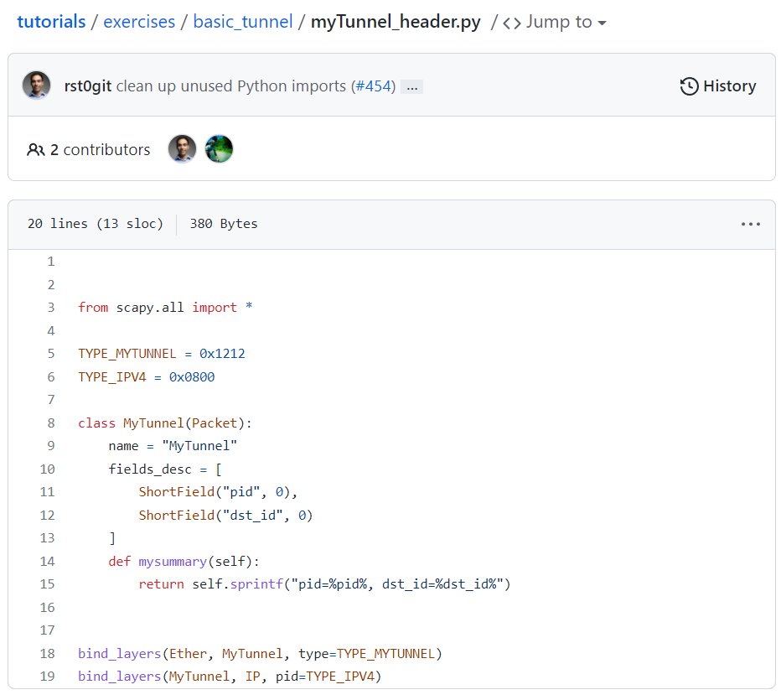
Task: Select line number 14
Action: (47, 562)
